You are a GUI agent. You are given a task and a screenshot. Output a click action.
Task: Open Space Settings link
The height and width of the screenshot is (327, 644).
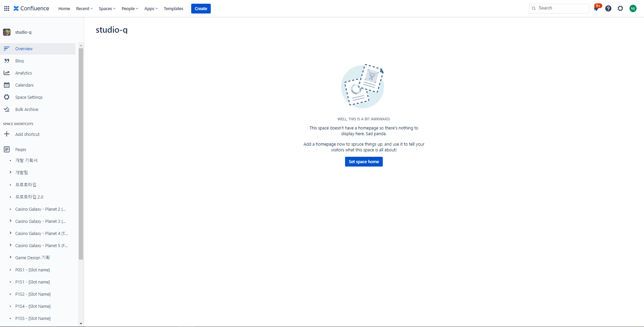pos(29,97)
